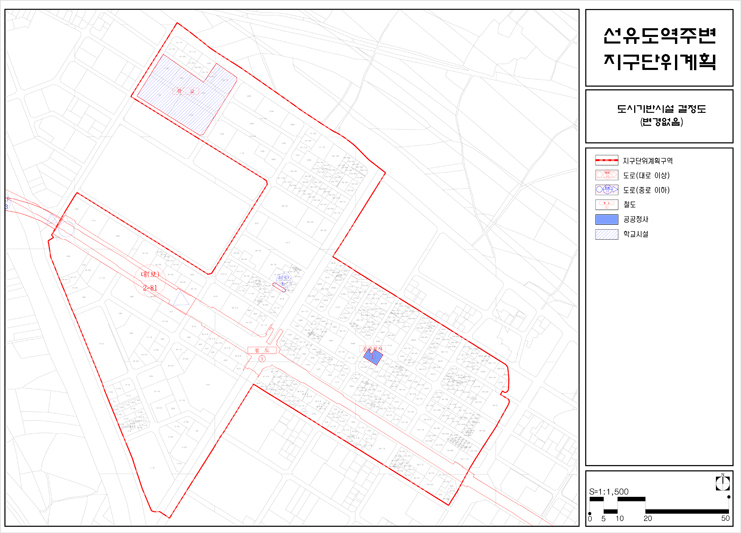Click the subtitle 도시기반시설 결정도
Viewport: 741px width, 533px height.
(x=661, y=109)
